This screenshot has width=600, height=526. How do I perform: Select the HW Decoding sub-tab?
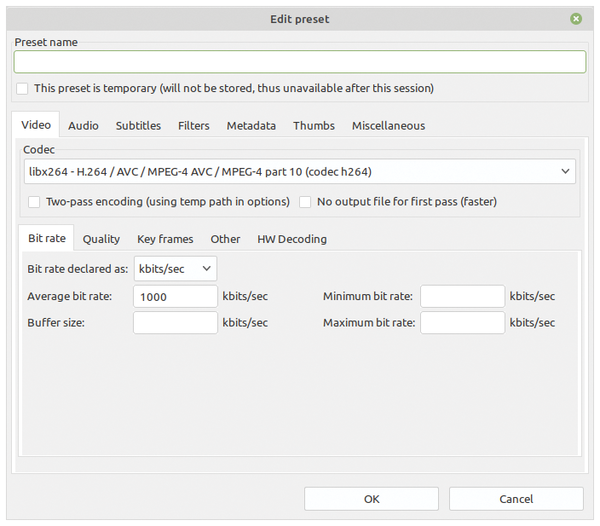[292, 239]
